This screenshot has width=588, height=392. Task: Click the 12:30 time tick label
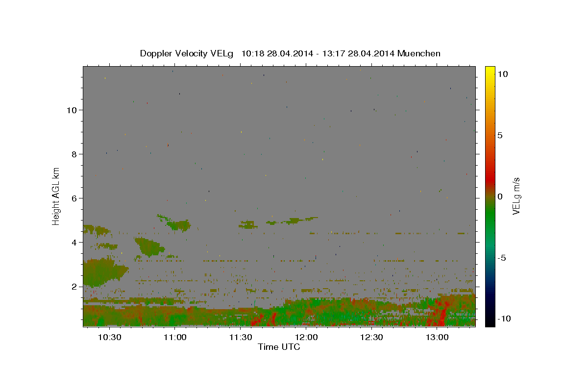(x=371, y=338)
